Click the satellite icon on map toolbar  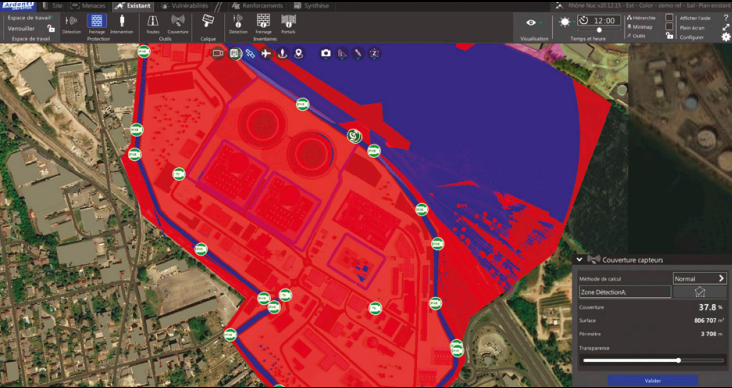[x=250, y=54]
